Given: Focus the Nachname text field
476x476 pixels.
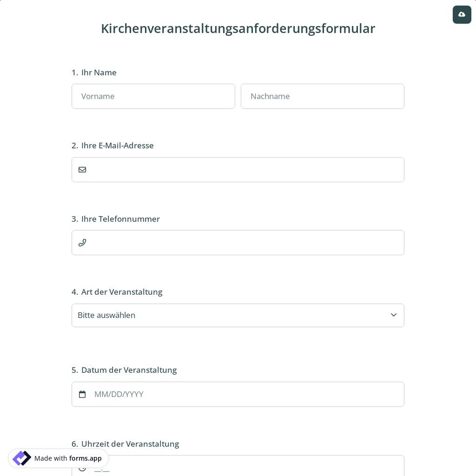Looking at the screenshot, I should 322,96.
